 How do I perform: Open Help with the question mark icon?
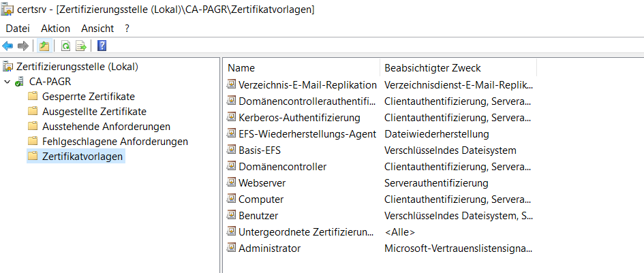click(x=102, y=46)
